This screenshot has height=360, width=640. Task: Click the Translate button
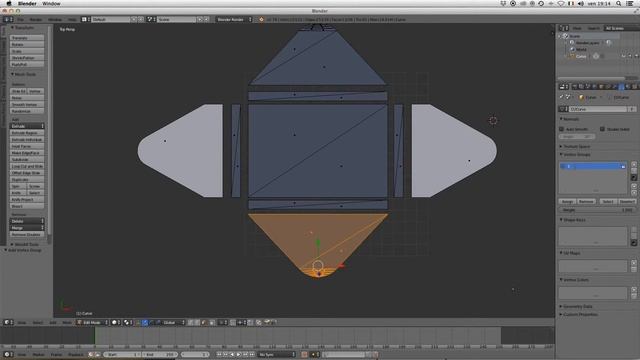27,38
